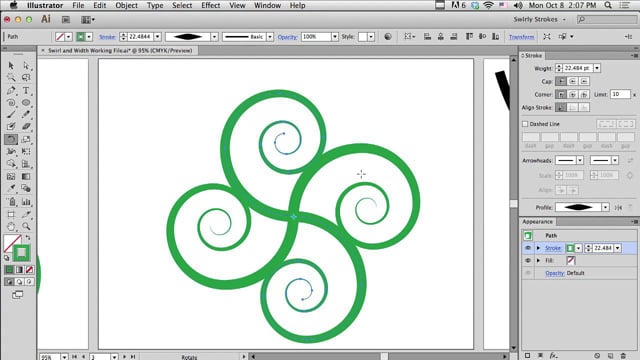Set Align Stroke to Center
The height and width of the screenshot is (360, 640).
[x=561, y=107]
